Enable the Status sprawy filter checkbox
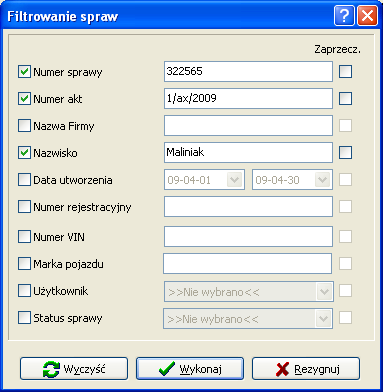 (x=24, y=318)
